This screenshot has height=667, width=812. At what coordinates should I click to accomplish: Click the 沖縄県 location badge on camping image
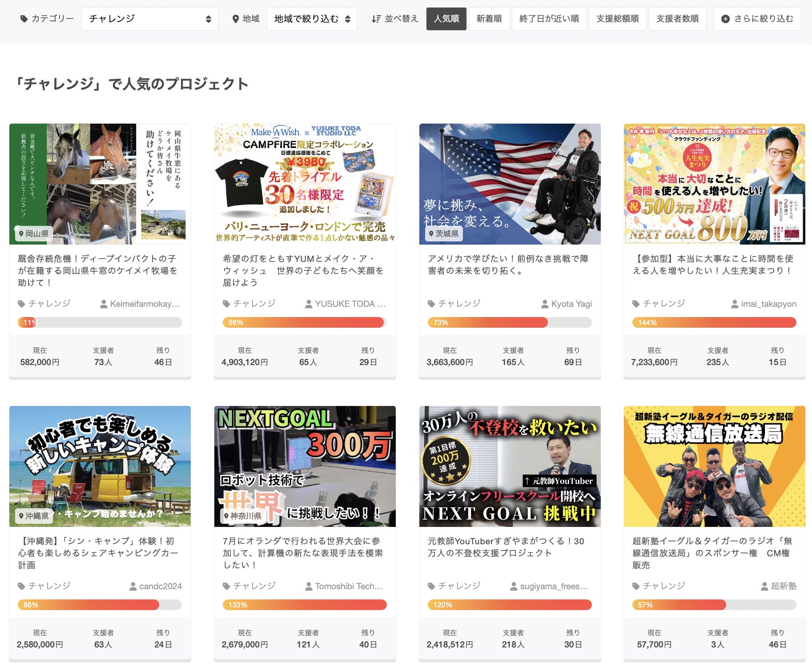click(x=33, y=516)
